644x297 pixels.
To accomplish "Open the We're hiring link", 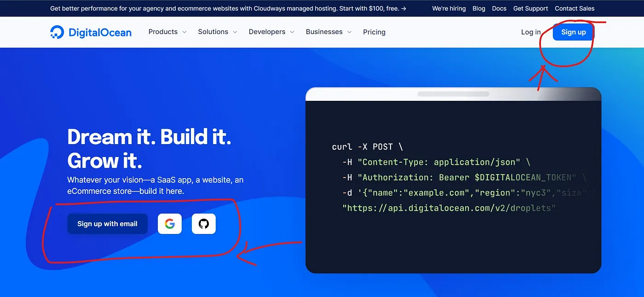I will [449, 8].
